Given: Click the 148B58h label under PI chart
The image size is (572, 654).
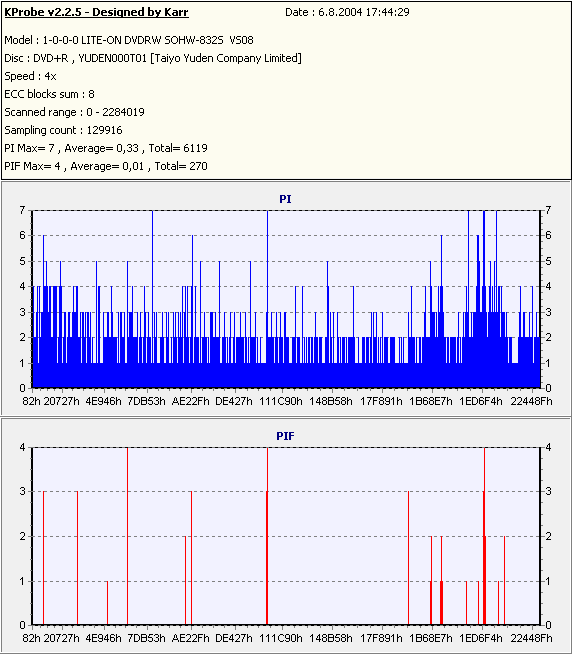Looking at the screenshot, I should 331,401.
